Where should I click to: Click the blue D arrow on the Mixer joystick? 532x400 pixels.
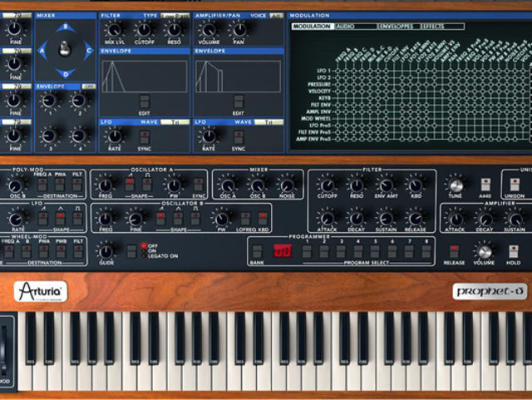coord(66,72)
